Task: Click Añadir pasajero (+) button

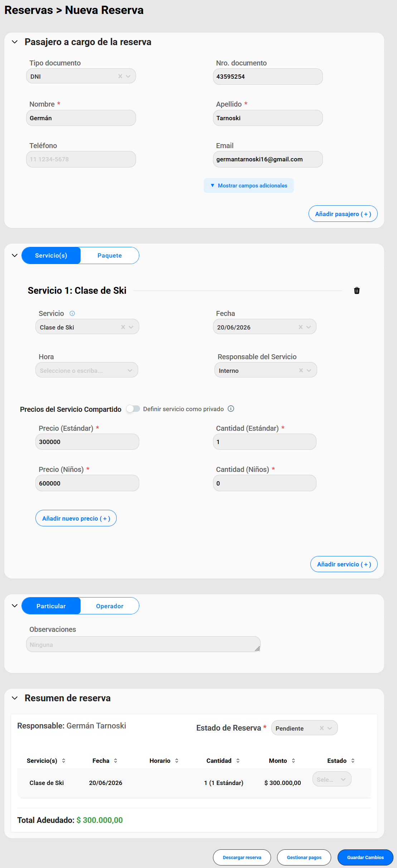Action: coord(343,214)
